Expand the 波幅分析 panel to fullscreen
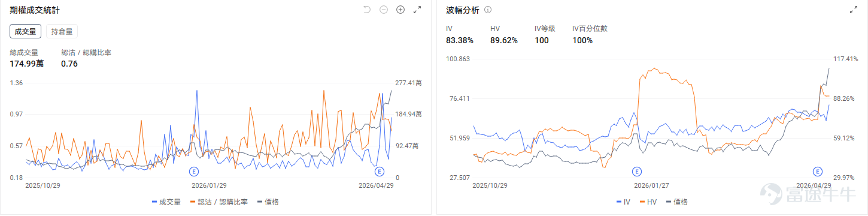 pos(853,10)
